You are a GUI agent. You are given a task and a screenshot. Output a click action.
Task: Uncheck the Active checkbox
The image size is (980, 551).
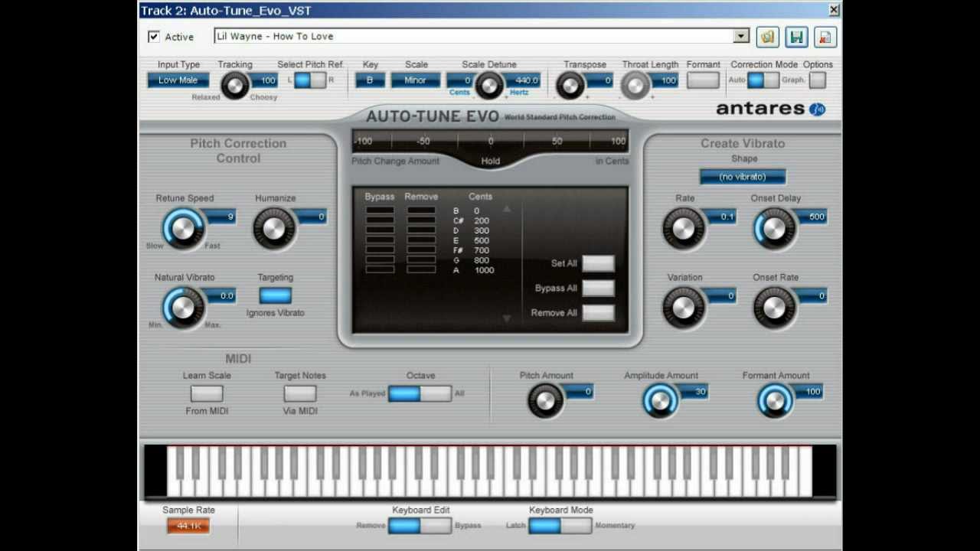tap(154, 37)
